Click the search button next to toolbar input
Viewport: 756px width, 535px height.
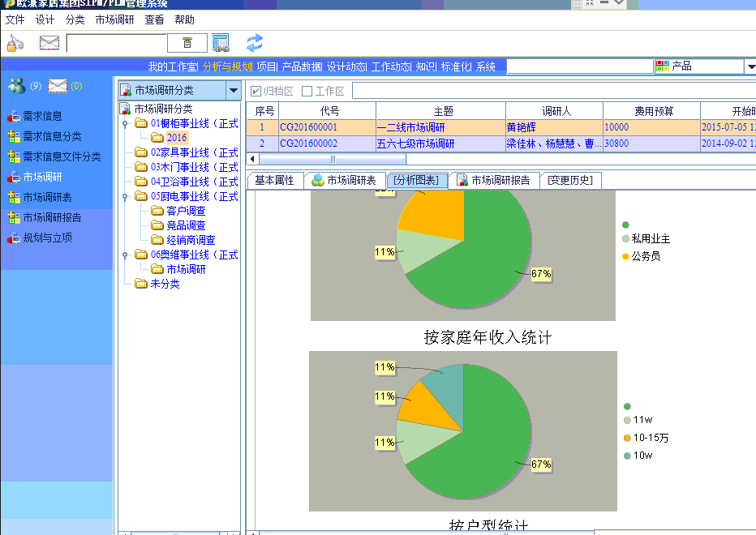click(x=187, y=43)
